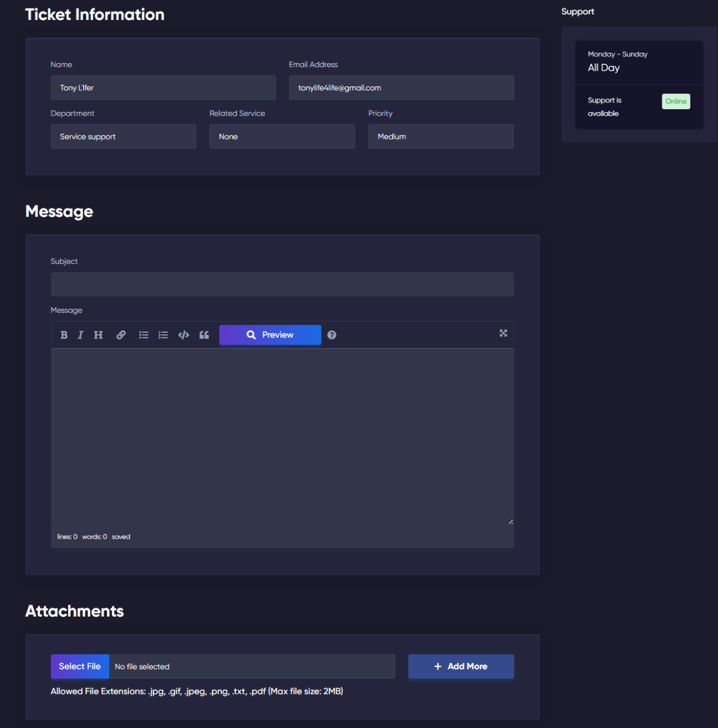The height and width of the screenshot is (728, 718).
Task: Focus the Subject text field
Action: click(282, 284)
